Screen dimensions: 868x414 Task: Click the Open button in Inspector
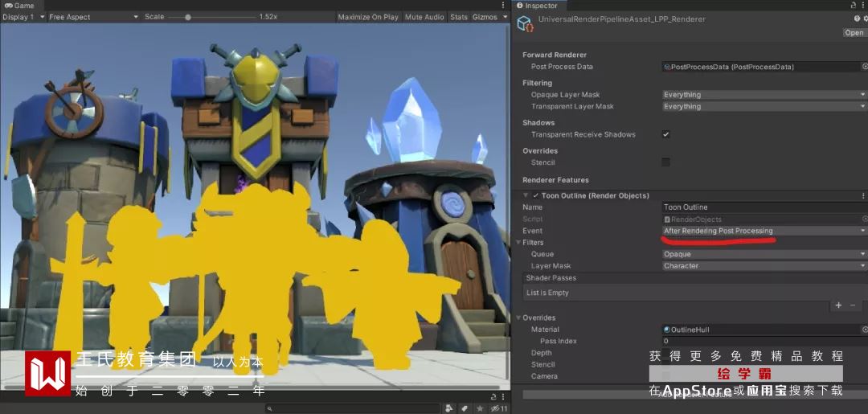[x=854, y=33]
